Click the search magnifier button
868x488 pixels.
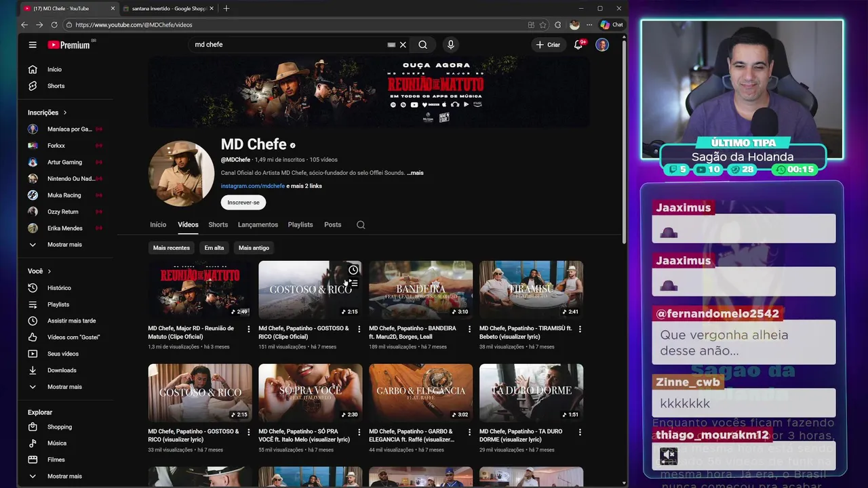(x=422, y=45)
